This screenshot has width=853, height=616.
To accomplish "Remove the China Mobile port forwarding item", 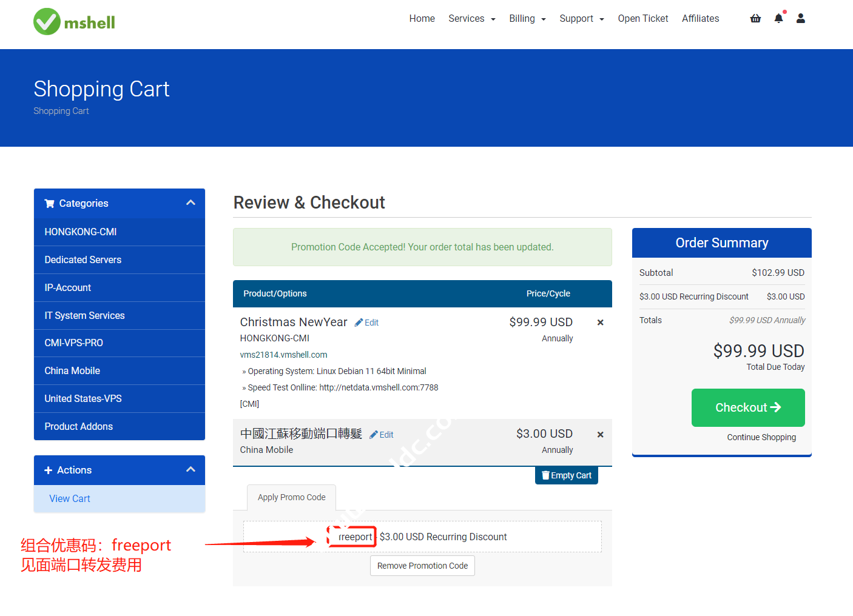I will tap(600, 435).
